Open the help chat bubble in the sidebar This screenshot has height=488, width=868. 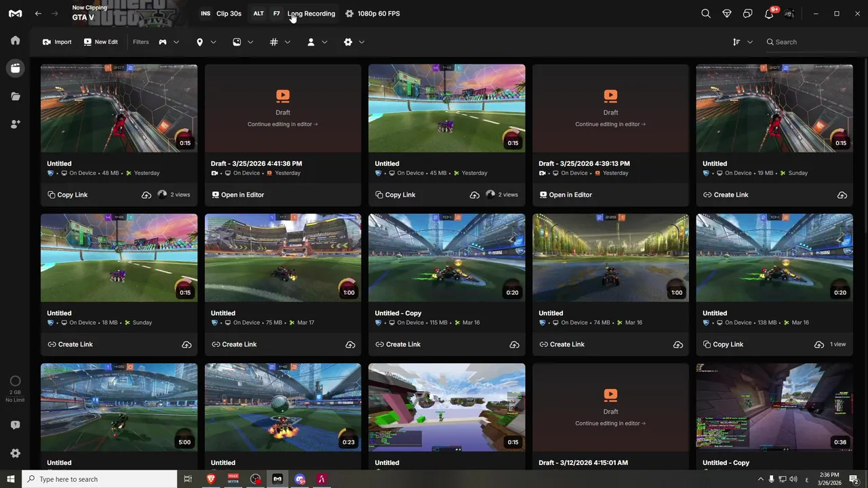[x=15, y=425]
